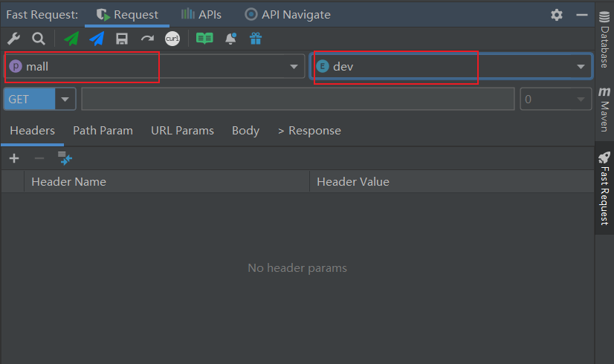
Task: Save the request with floppy disk icon
Action: 122,39
